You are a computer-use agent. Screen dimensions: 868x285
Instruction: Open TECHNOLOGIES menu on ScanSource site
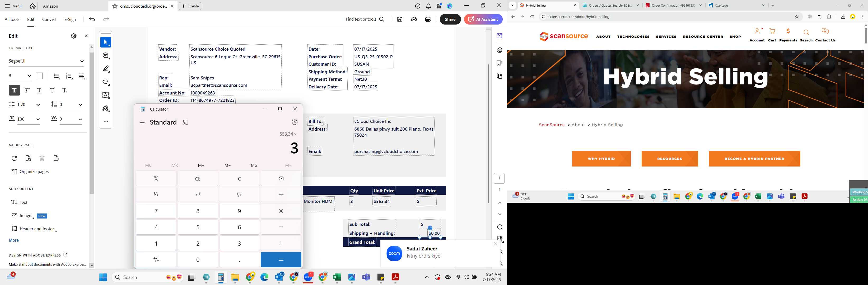[633, 37]
